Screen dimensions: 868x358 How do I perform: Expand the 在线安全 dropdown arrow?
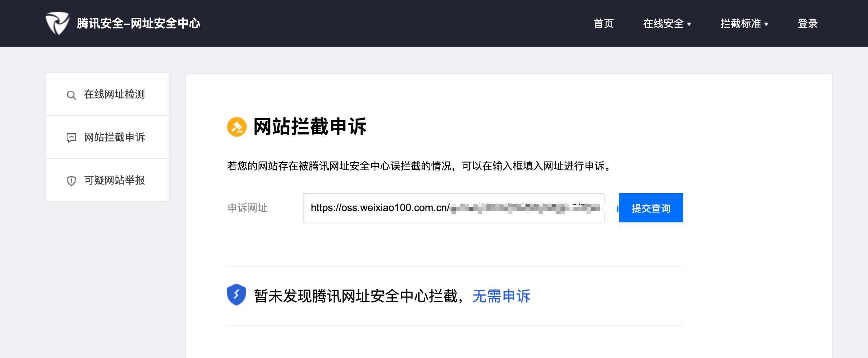click(689, 24)
